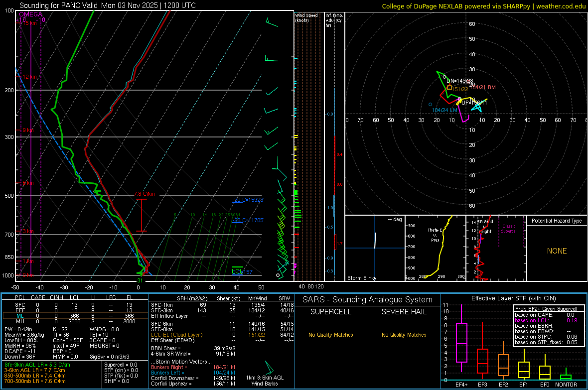588x390 pixels.
Task: Click Sfc-3km AGL LR = 5.3 C/km
Action: [37, 365]
